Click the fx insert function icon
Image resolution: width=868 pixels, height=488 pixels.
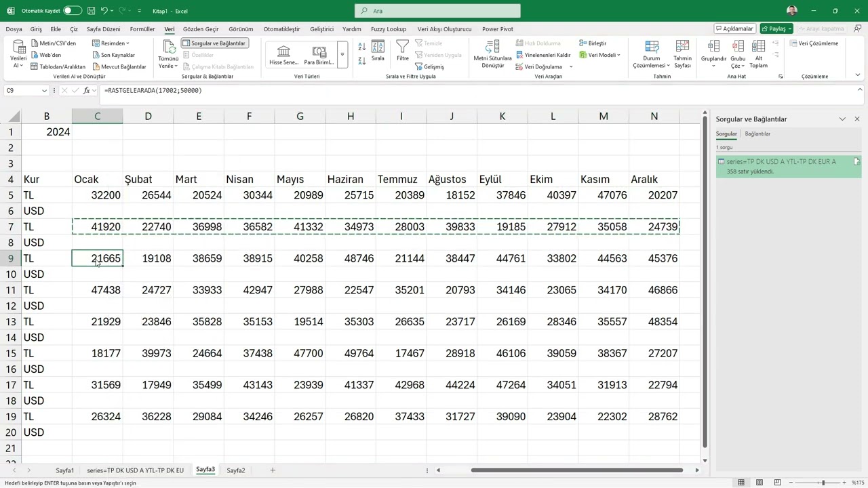[86, 90]
